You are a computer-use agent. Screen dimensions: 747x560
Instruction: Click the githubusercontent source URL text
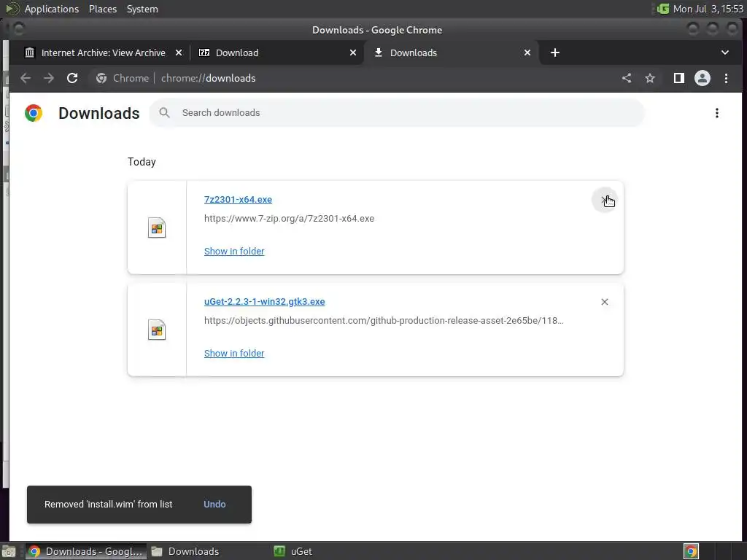pyautogui.click(x=384, y=321)
